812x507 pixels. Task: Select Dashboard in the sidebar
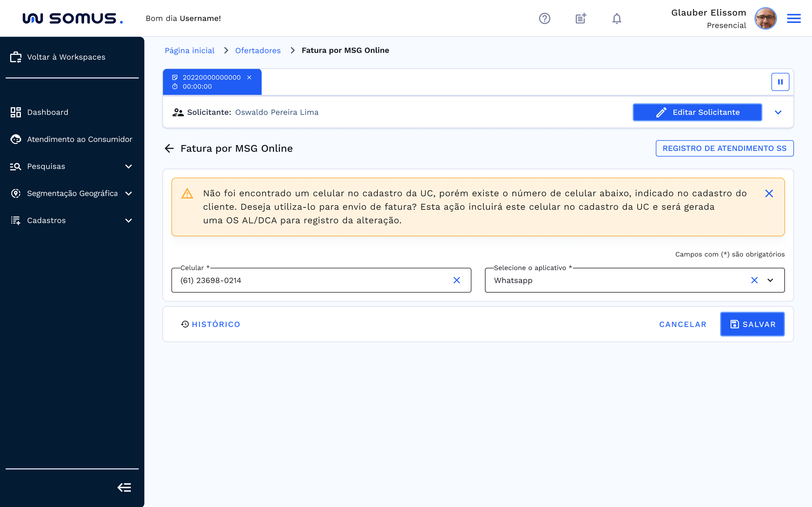point(48,112)
